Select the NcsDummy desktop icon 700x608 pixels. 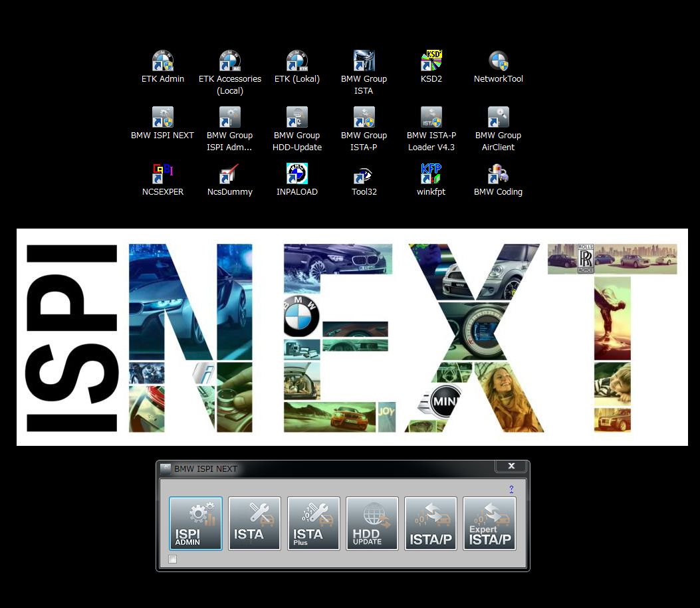[x=230, y=180]
